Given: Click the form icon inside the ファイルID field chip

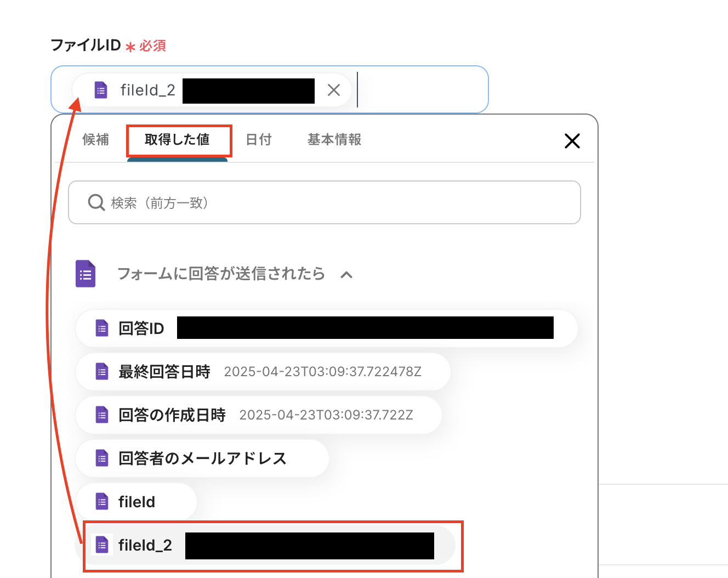Looking at the screenshot, I should click(101, 90).
